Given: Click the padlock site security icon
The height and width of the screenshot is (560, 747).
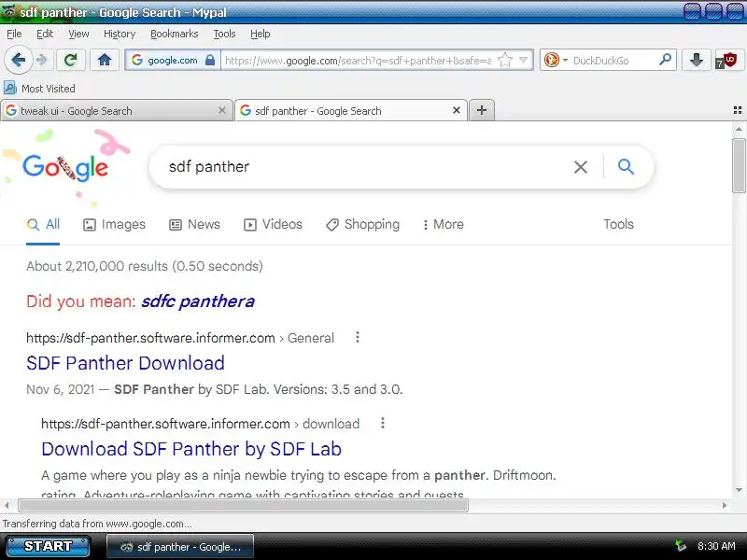Looking at the screenshot, I should click(209, 60).
